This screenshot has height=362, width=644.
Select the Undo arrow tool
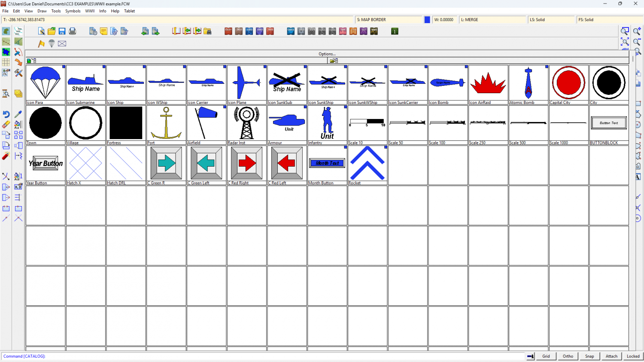click(6, 114)
